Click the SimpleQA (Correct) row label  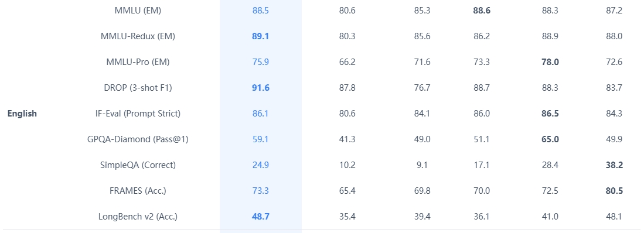138,165
